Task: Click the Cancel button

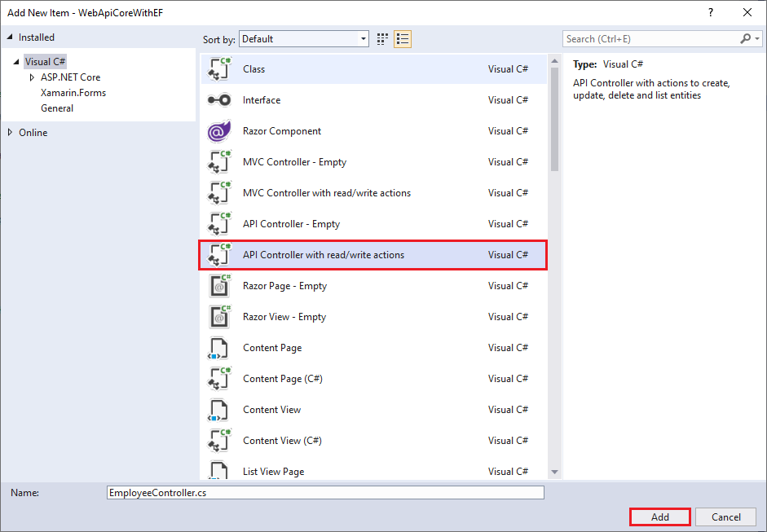Action: [726, 517]
